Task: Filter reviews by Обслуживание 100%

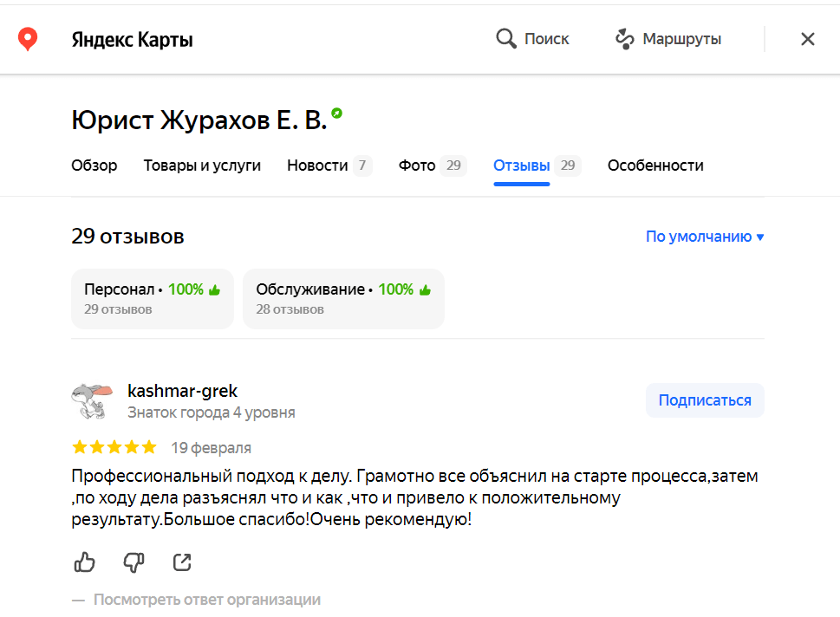Action: 343,298
